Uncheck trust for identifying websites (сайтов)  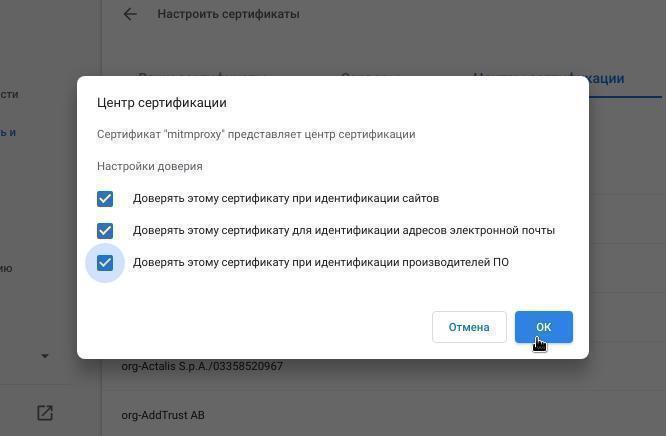(105, 198)
